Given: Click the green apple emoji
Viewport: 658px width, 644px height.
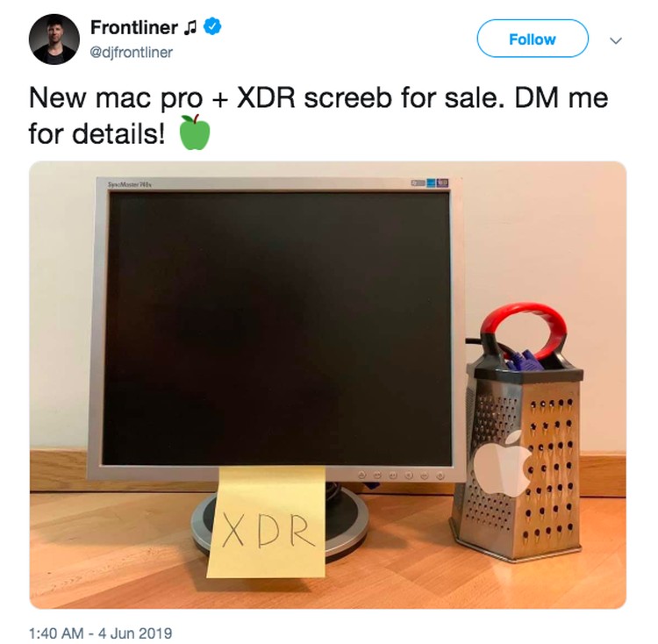Looking at the screenshot, I should (x=194, y=132).
